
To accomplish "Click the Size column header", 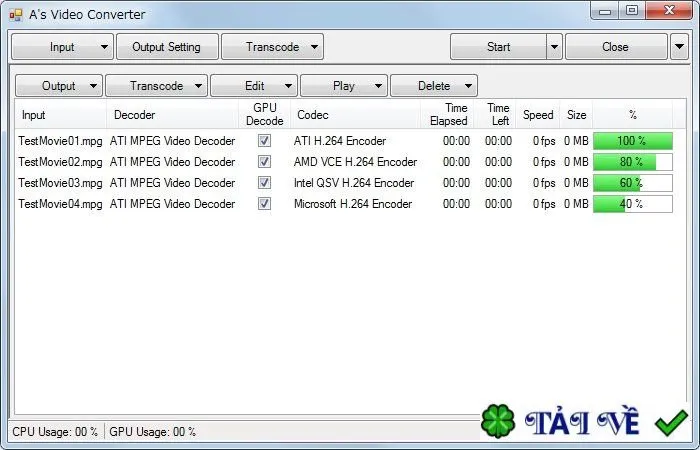I will pos(576,115).
